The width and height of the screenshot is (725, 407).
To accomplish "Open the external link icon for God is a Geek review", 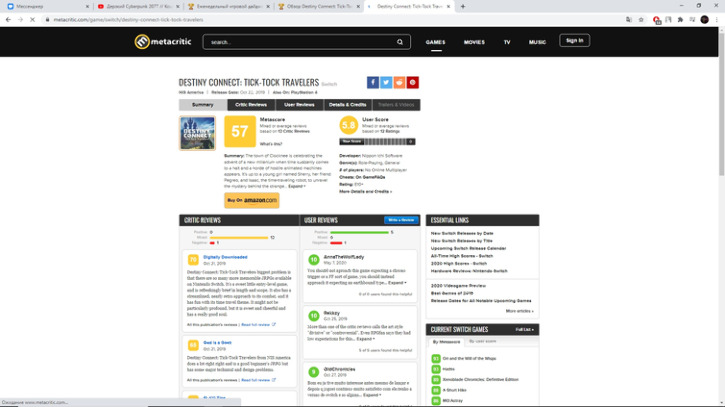I will pos(274,380).
